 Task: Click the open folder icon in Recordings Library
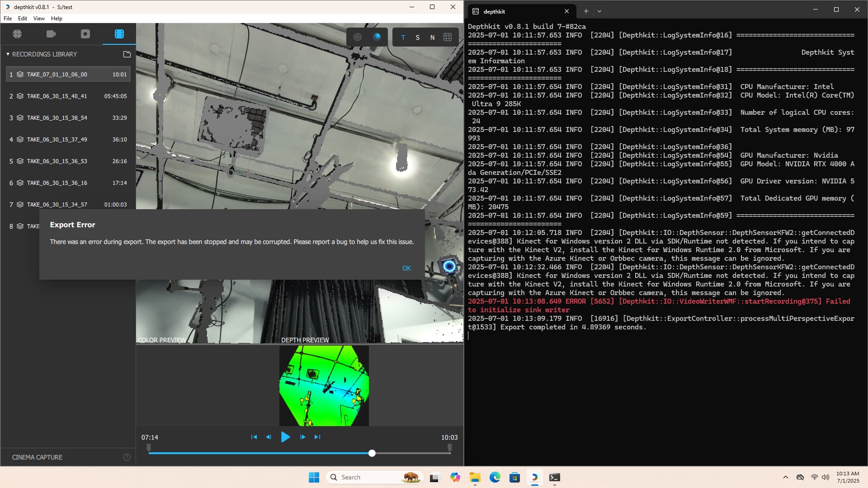127,54
